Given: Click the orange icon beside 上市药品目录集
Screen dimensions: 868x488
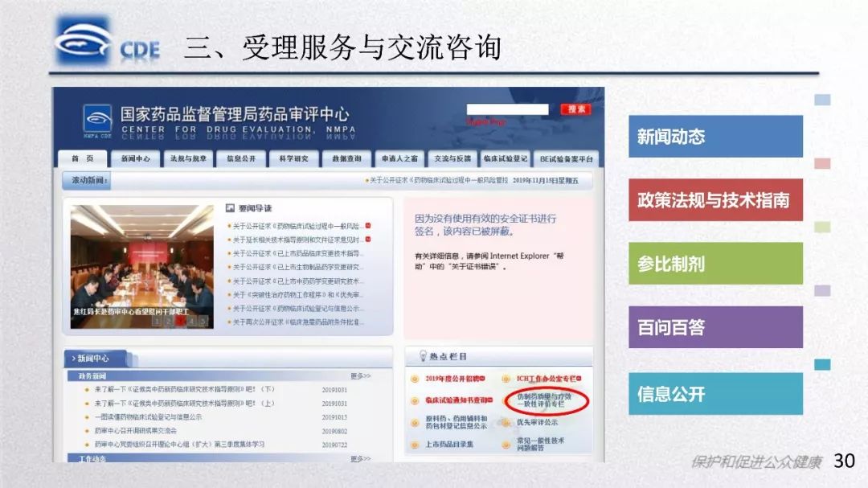Looking at the screenshot, I should tap(415, 445).
